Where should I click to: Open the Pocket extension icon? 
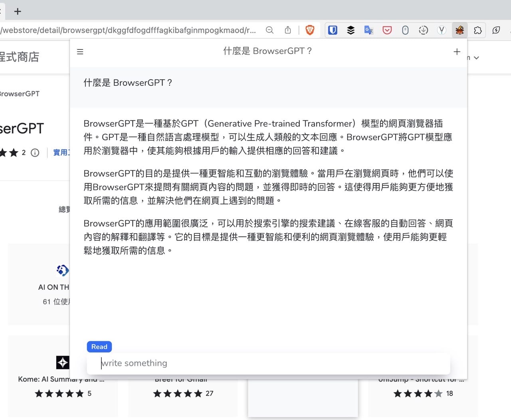(x=387, y=30)
